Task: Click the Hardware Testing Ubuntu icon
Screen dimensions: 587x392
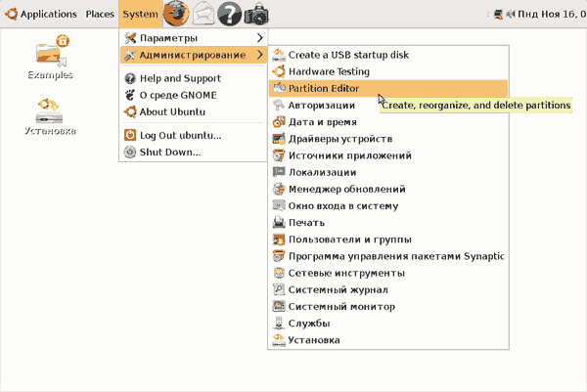Action: (x=279, y=71)
